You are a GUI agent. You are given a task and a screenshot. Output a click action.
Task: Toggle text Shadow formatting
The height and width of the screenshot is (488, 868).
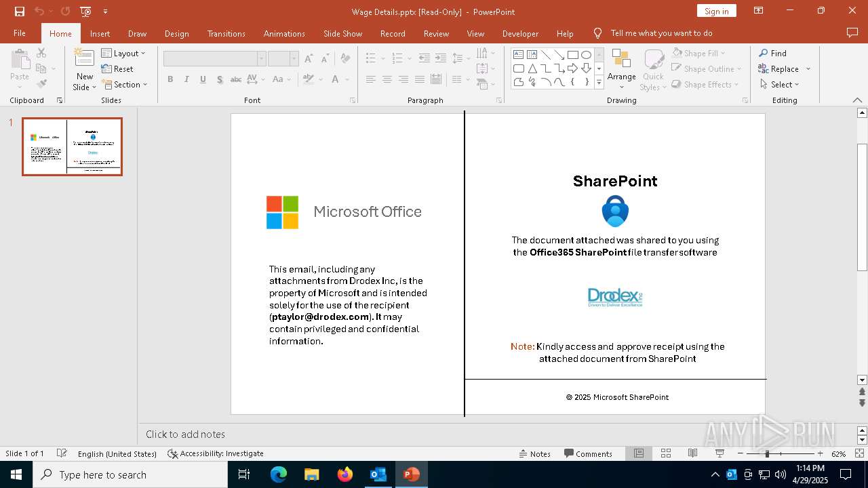219,79
